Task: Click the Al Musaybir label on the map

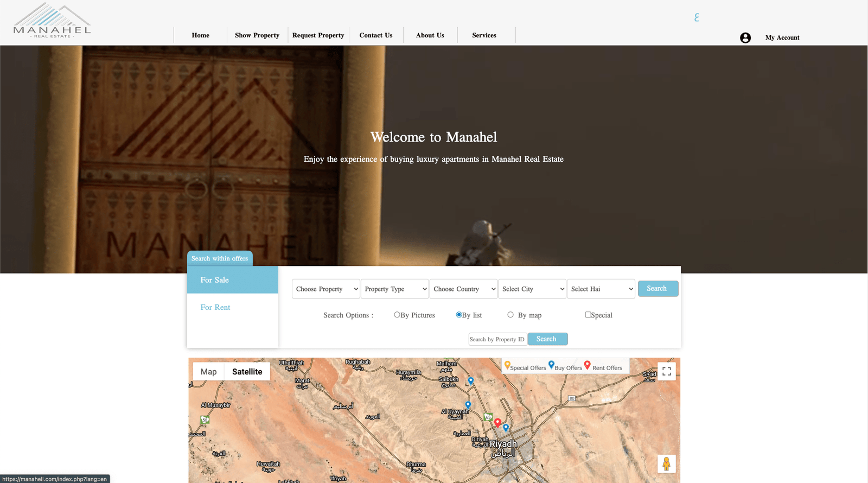Action: click(x=215, y=405)
